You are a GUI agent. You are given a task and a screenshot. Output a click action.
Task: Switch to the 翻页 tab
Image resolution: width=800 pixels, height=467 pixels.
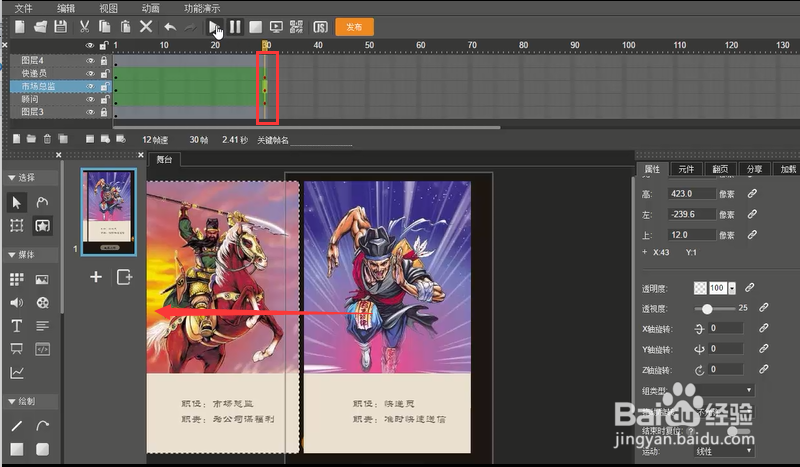[x=720, y=169]
